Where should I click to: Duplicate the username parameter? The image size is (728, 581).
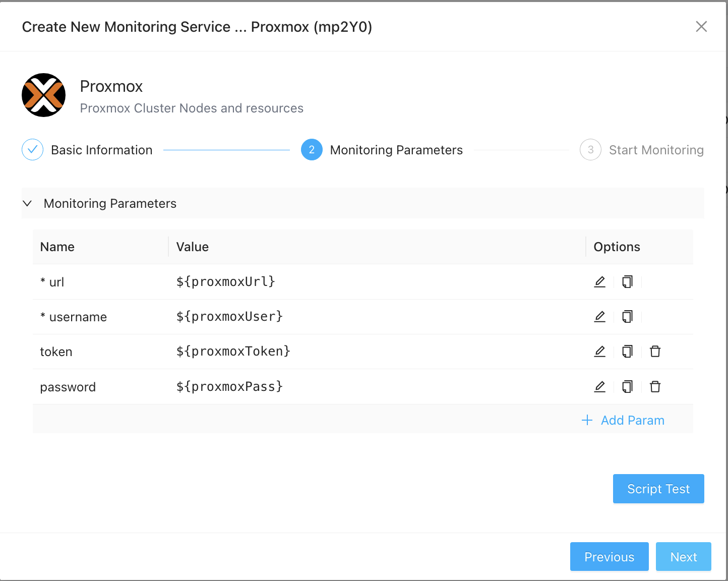click(x=627, y=317)
